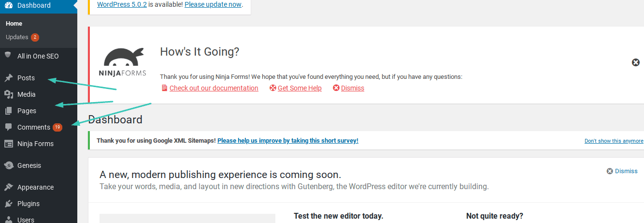This screenshot has width=644, height=223.
Task: Select Home submenu item
Action: point(14,23)
